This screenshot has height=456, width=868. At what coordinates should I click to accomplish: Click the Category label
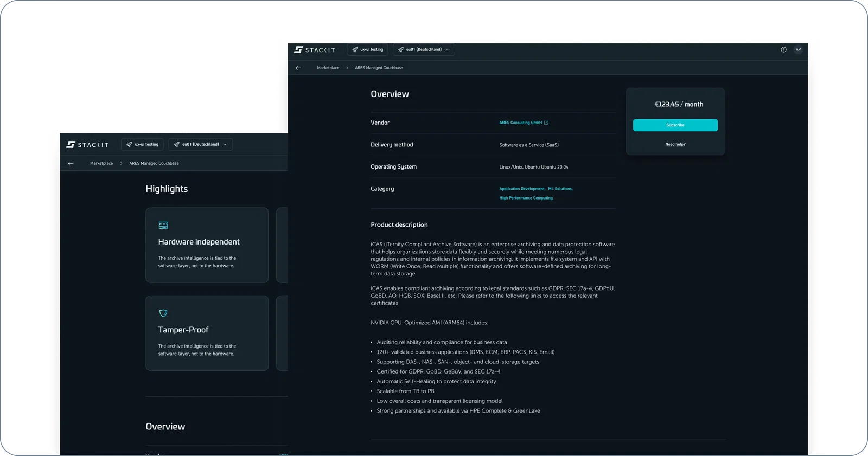(x=382, y=189)
